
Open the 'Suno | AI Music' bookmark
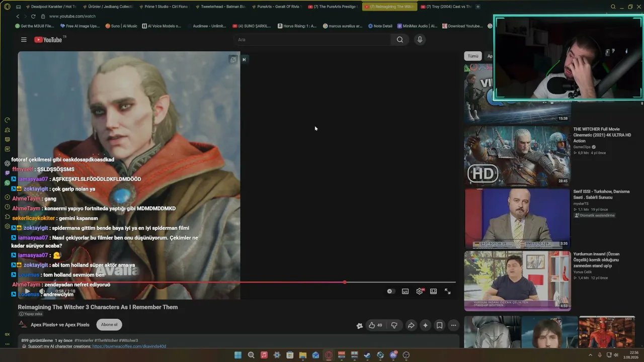(x=121, y=26)
